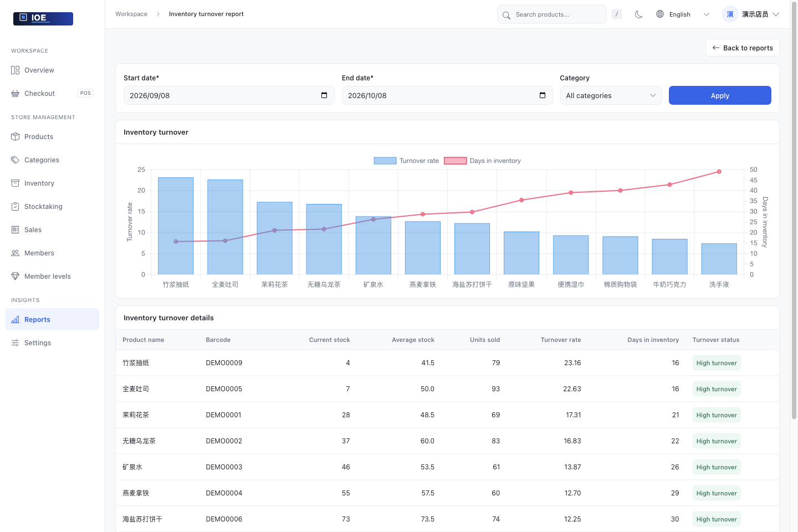The height and width of the screenshot is (532, 798).
Task: Open Member levels page
Action: coord(52,277)
